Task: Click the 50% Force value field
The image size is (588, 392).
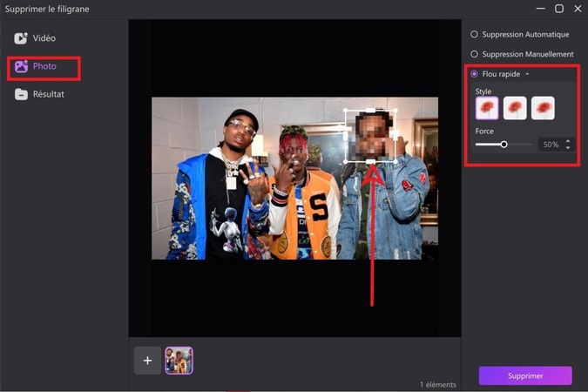Action: click(551, 145)
